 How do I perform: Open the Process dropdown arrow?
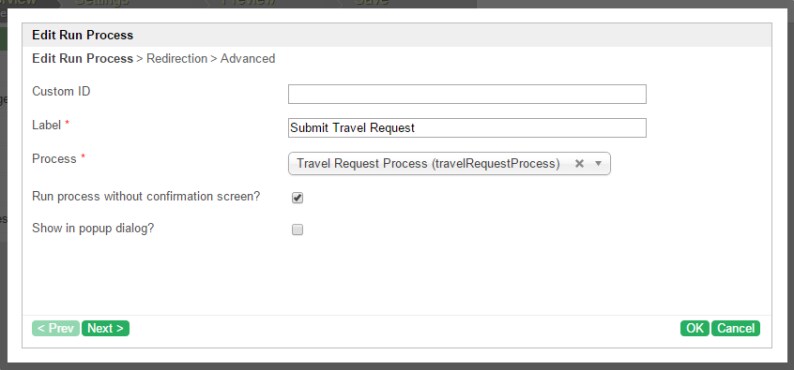click(x=598, y=164)
